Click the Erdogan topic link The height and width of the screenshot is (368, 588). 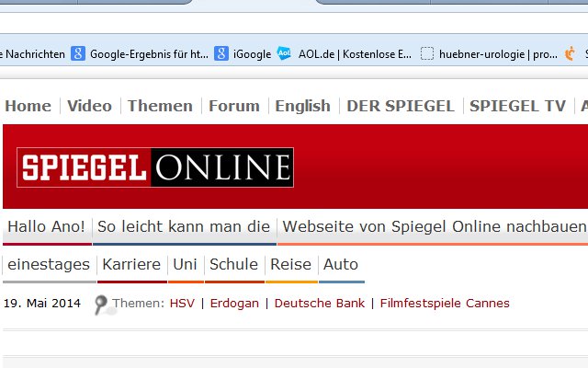pos(234,303)
